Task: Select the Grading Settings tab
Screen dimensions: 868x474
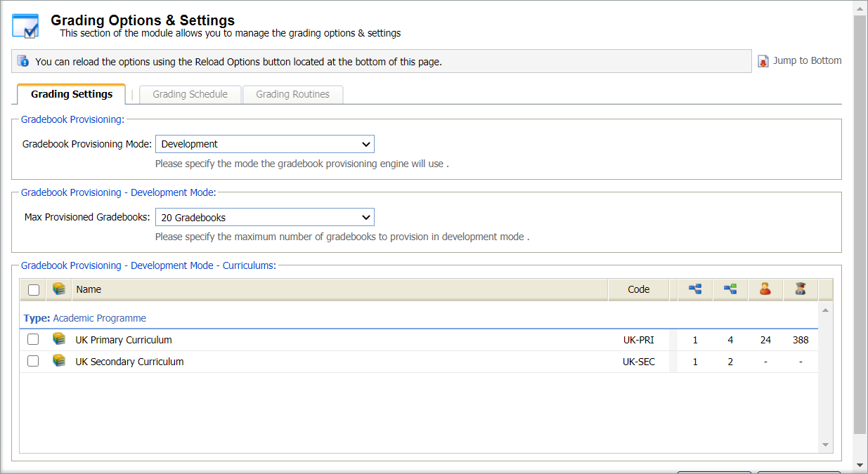Action: [x=72, y=94]
